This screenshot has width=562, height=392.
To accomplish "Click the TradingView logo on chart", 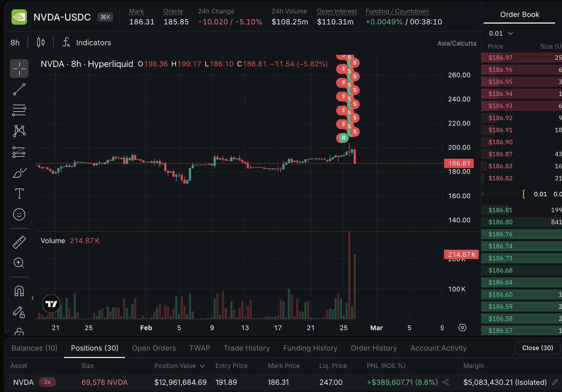I will pyautogui.click(x=52, y=304).
